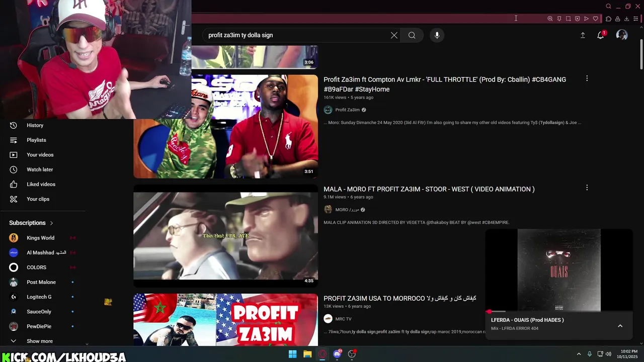Click the browser tab search magnifier icon

click(608, 7)
